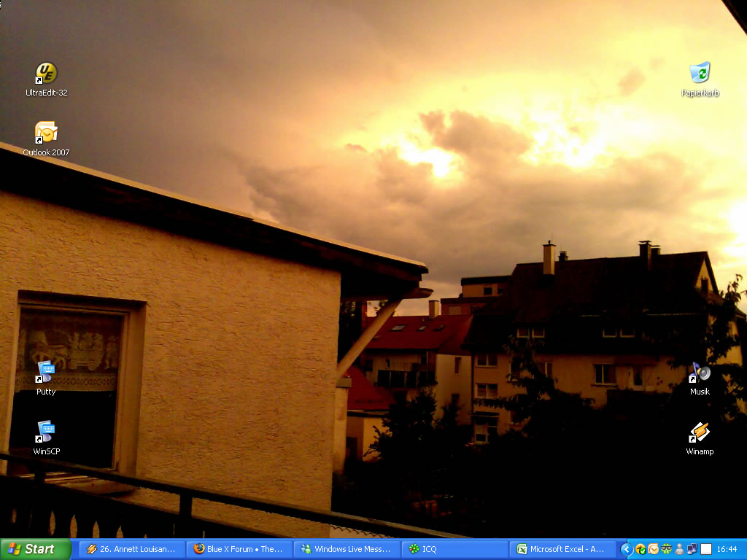Click the WinSCP desktop shortcut

click(x=46, y=432)
